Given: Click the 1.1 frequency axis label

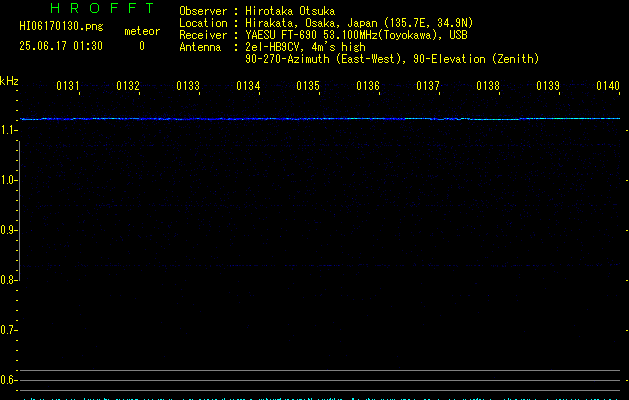Looking at the screenshot, I should [8, 130].
